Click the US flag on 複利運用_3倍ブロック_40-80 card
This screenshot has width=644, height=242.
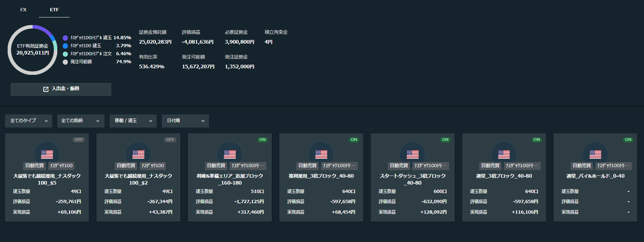pyautogui.click(x=321, y=154)
